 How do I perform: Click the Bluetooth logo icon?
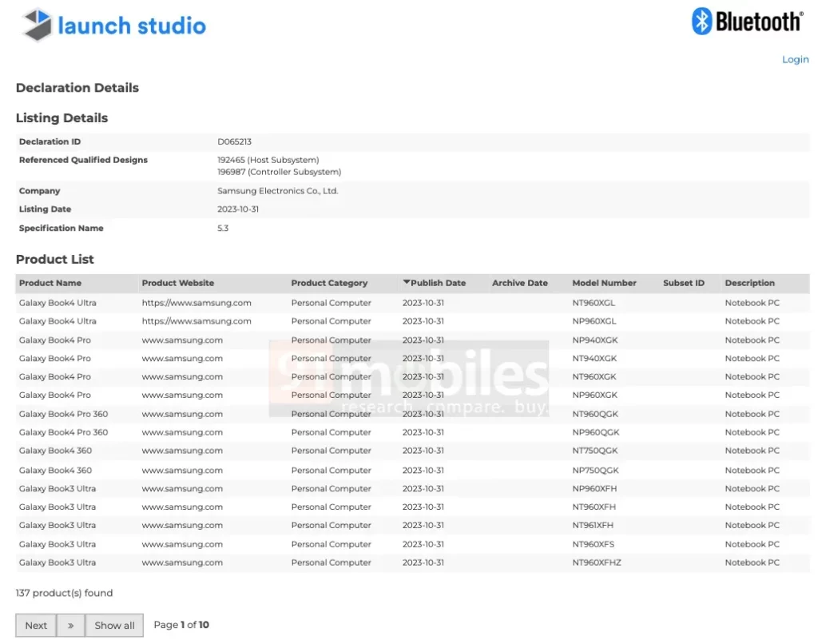(x=701, y=22)
